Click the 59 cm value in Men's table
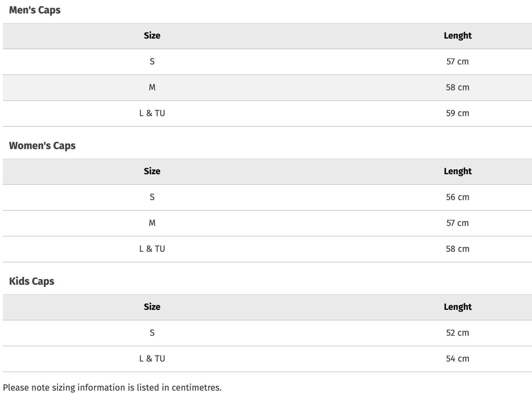The width and height of the screenshot is (532, 403). 457,113
